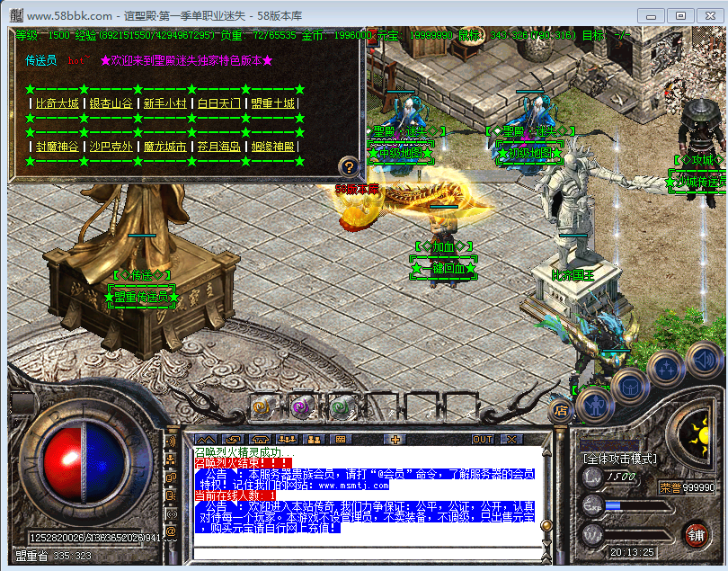The width and height of the screenshot is (728, 571).
Task: Click the 比奇国王 statue label
Action: pos(573,275)
